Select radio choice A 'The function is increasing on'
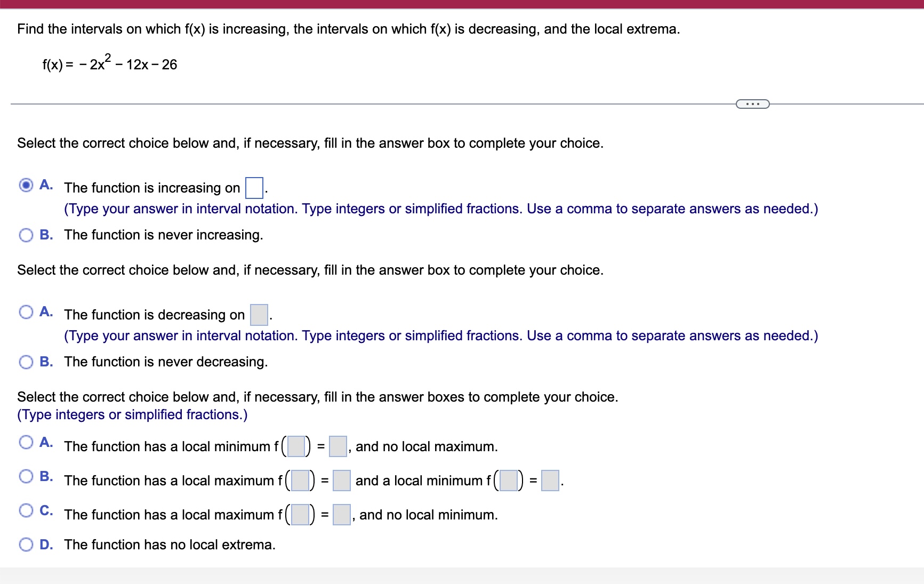924x584 pixels. click(x=26, y=185)
